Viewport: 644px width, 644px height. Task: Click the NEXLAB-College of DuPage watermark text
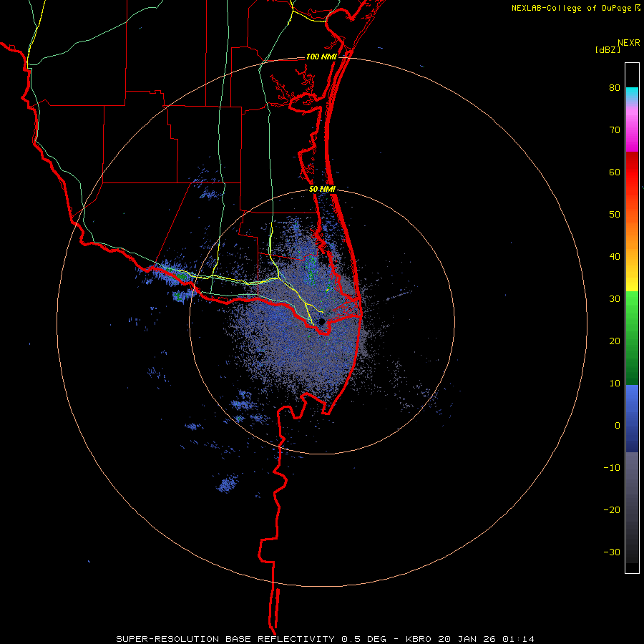point(571,8)
